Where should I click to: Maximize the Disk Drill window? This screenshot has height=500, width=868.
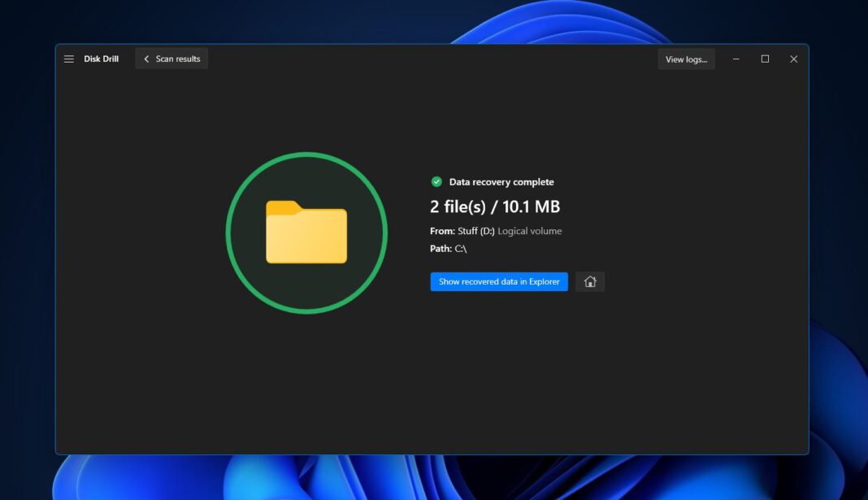point(765,59)
